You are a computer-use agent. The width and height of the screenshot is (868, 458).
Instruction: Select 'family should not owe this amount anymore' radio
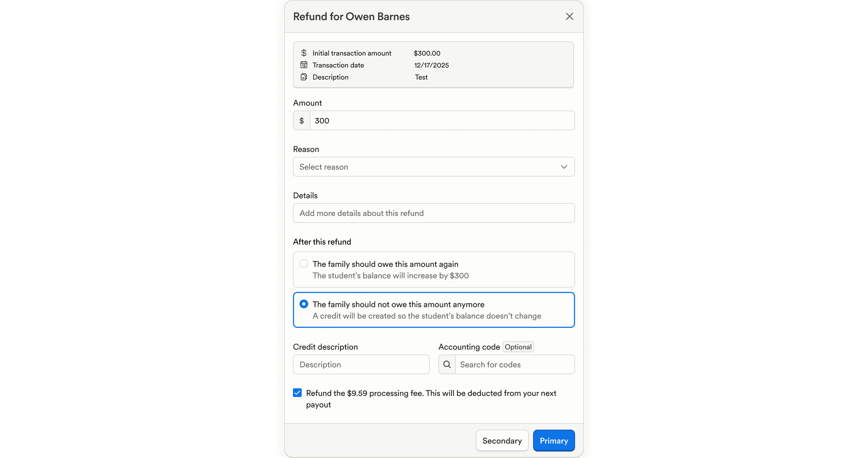[304, 304]
